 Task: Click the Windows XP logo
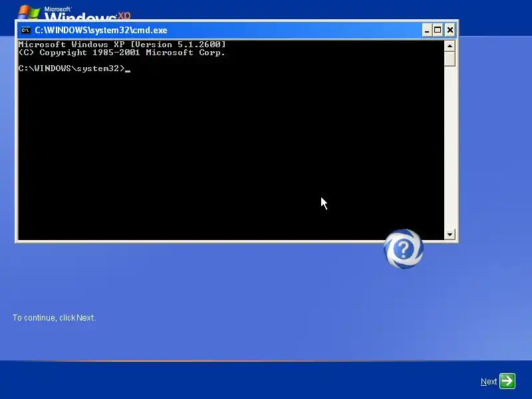pyautogui.click(x=74, y=13)
